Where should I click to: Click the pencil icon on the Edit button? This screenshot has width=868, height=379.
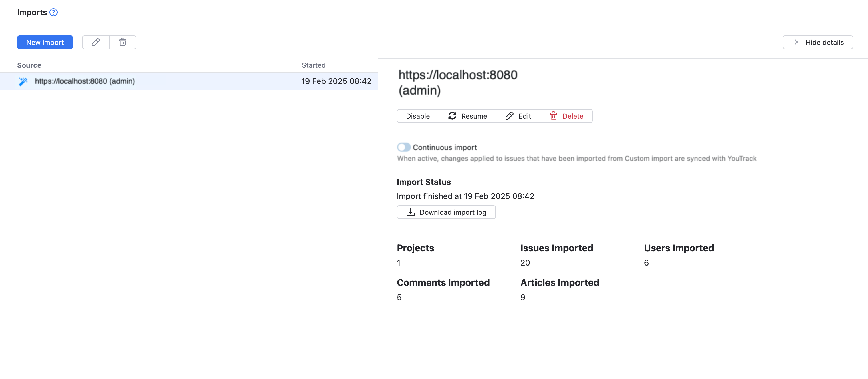(509, 116)
